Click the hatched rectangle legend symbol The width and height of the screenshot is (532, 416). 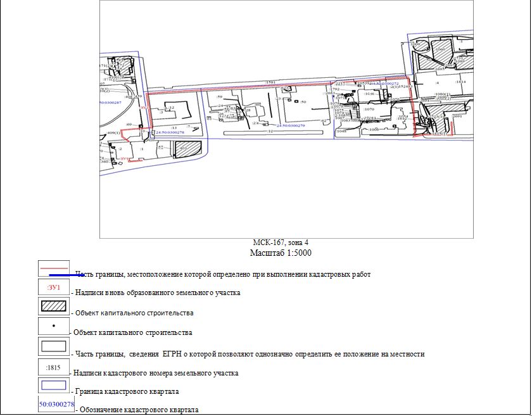tap(54, 307)
